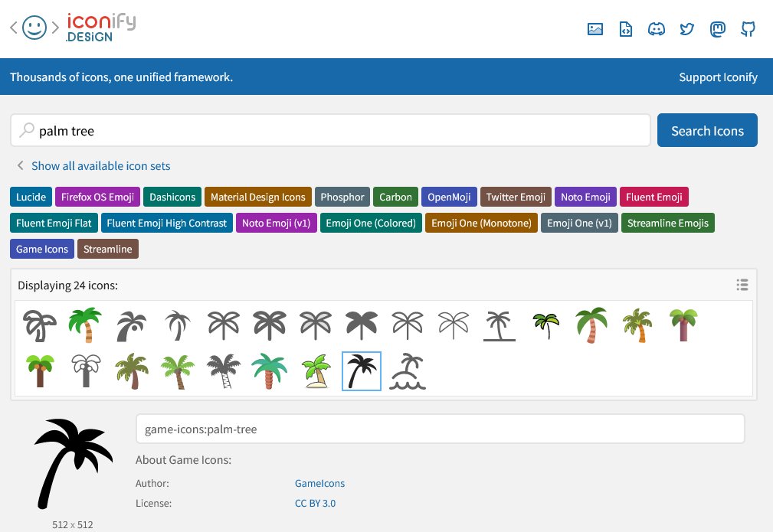The height and width of the screenshot is (532, 773).
Task: Click the 'About Game Icons:' heading
Action: coord(183,459)
